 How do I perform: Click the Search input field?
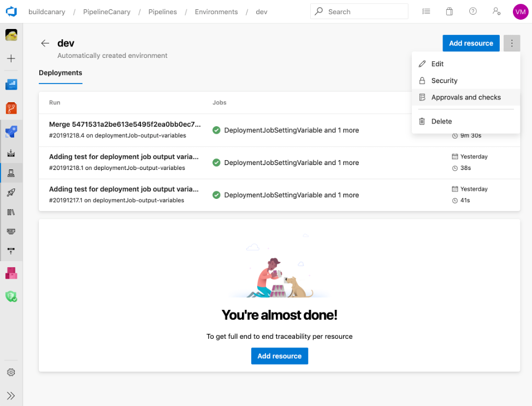pos(359,11)
